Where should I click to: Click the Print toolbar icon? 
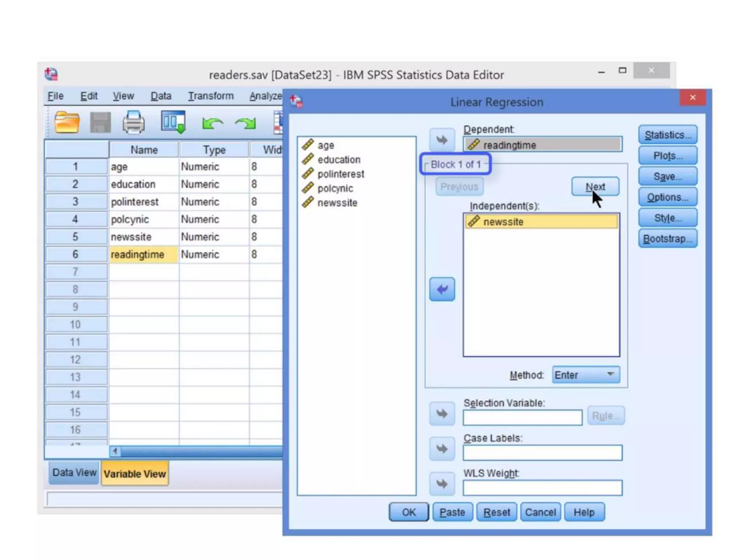click(133, 122)
